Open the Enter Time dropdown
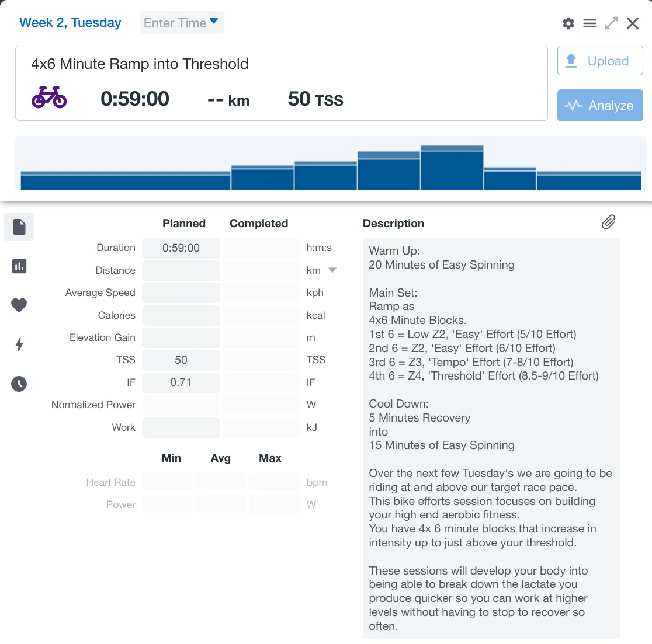The height and width of the screenshot is (644, 652). coord(182,23)
